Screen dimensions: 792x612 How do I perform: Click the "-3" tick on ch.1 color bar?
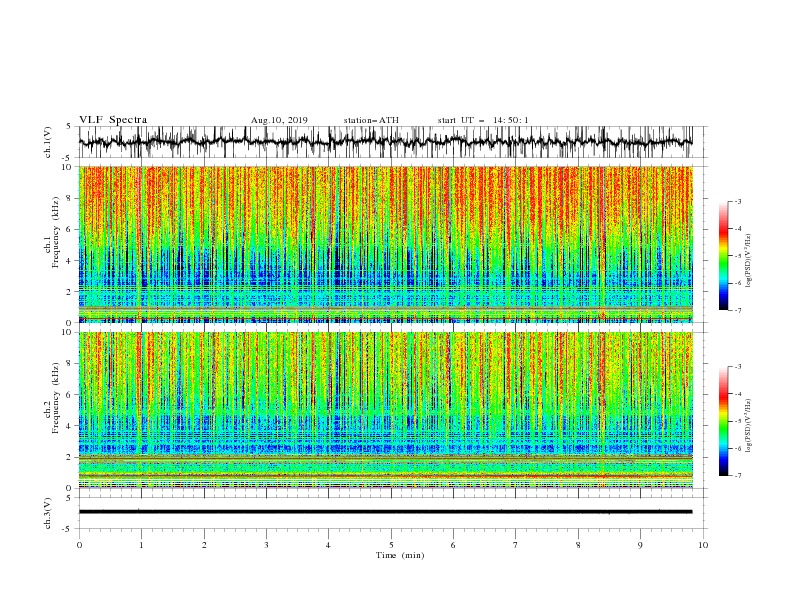pos(737,201)
